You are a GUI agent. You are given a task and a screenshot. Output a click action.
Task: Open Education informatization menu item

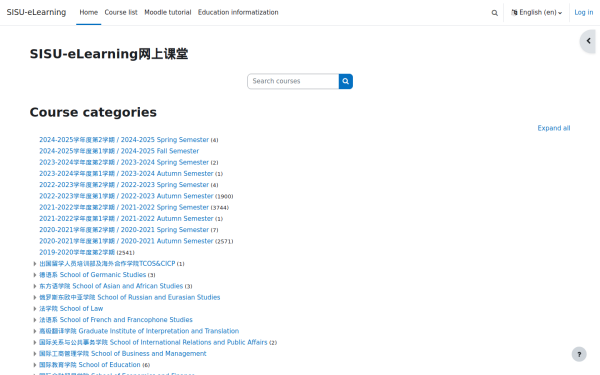(x=238, y=13)
